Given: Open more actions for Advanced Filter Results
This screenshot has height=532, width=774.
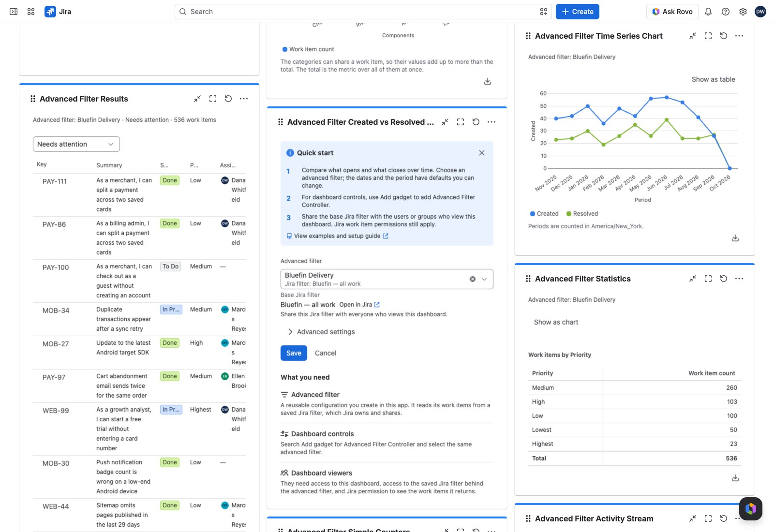Looking at the screenshot, I should click(x=244, y=99).
